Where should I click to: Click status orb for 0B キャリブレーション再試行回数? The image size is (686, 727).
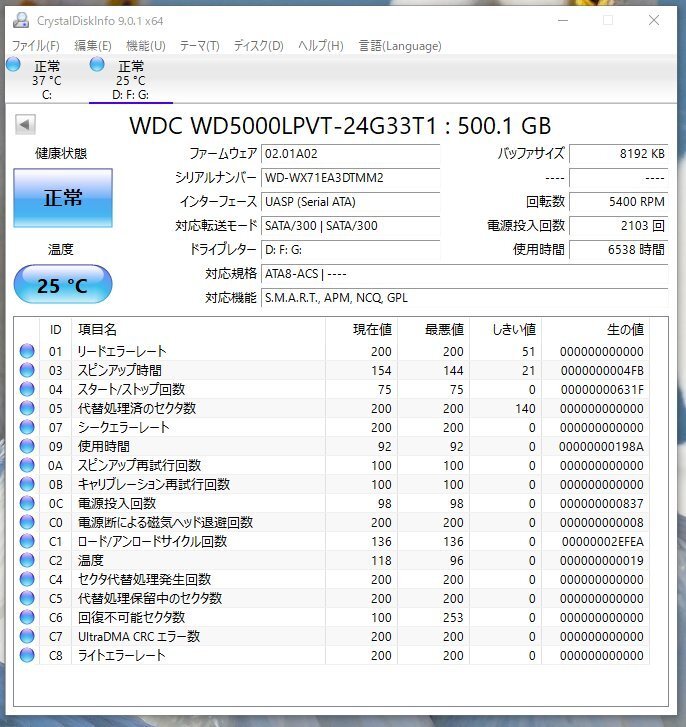[x=27, y=484]
